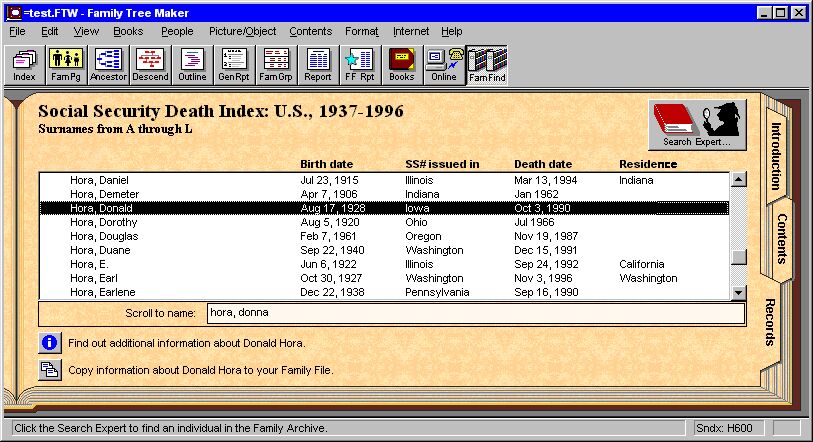Select the Hora, E. record
This screenshot has width=813, height=442.
384,264
